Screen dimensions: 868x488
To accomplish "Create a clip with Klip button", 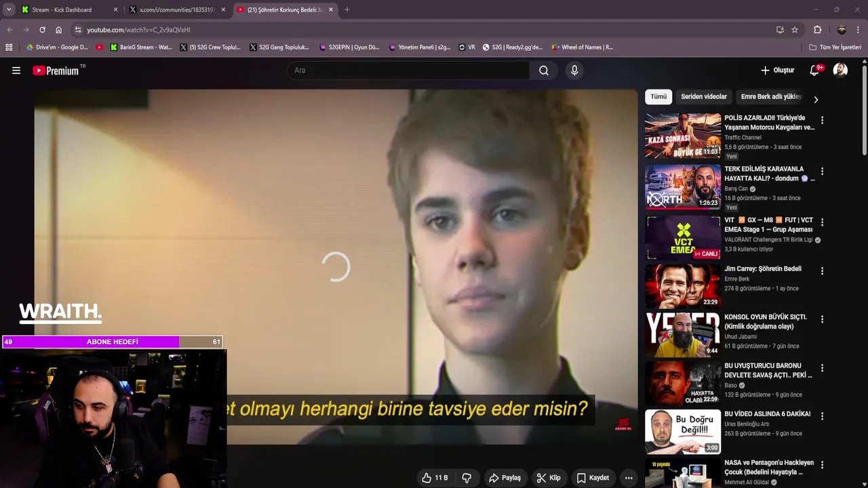I will (x=548, y=478).
